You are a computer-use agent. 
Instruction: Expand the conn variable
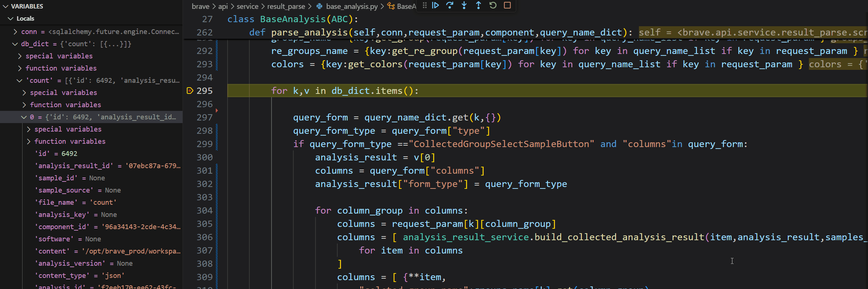[x=15, y=32]
